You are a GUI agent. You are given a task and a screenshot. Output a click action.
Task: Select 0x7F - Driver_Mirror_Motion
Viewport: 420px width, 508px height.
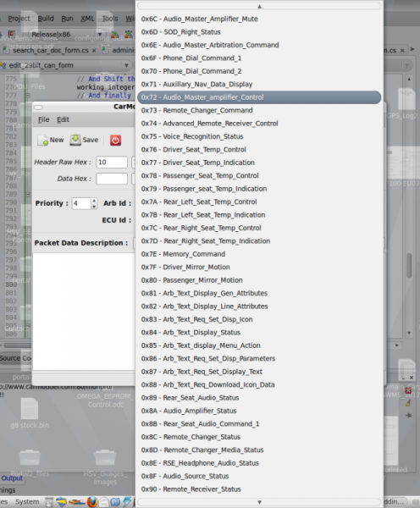[x=259, y=268]
